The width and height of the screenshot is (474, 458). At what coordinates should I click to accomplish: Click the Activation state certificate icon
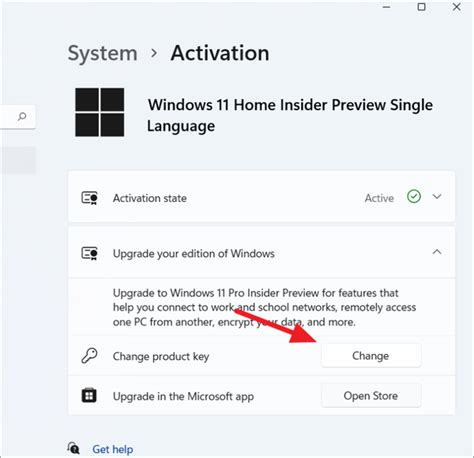tap(90, 198)
